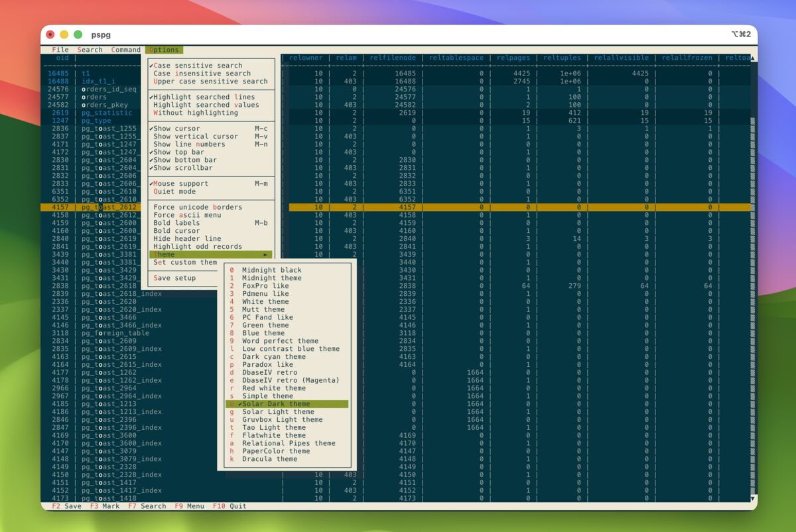The width and height of the screenshot is (796, 532).
Task: Switch to White theme
Action: pos(287,302)
